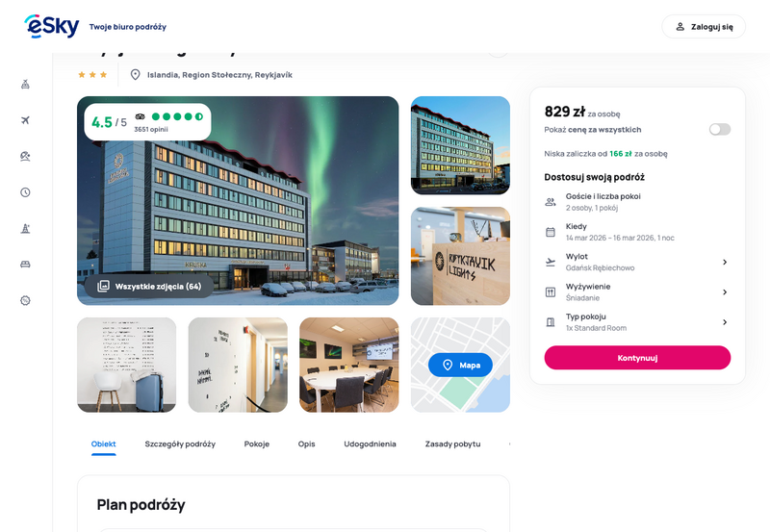This screenshot has height=532, width=770.
Task: Open the deals percent badge sidebar icon
Action: pos(26,300)
